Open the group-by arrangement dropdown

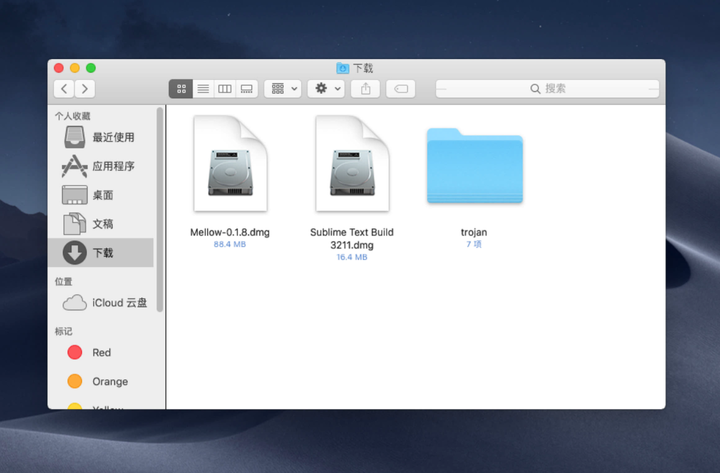click(282, 89)
